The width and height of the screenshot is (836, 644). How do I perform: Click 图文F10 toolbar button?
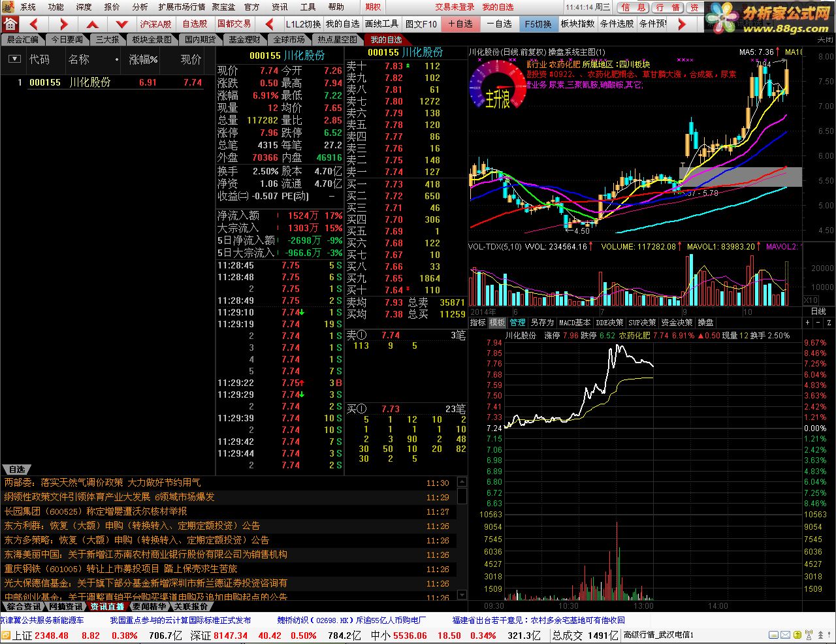click(x=421, y=24)
